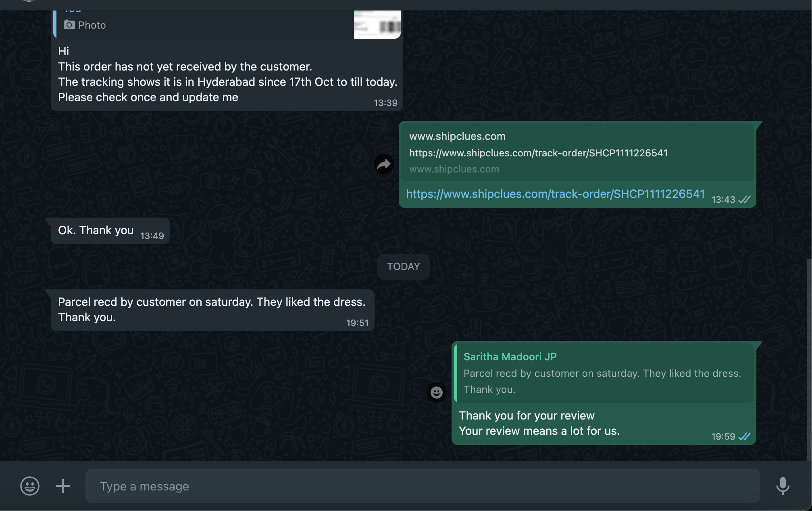Click the delivery ticks next to 13:43
This screenshot has height=511, width=812.
coord(744,199)
